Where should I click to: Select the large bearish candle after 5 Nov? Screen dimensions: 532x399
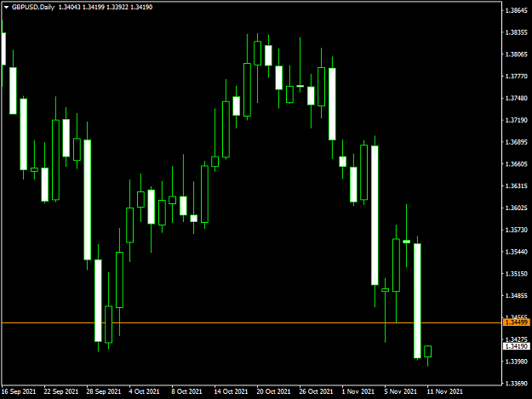[417, 300]
